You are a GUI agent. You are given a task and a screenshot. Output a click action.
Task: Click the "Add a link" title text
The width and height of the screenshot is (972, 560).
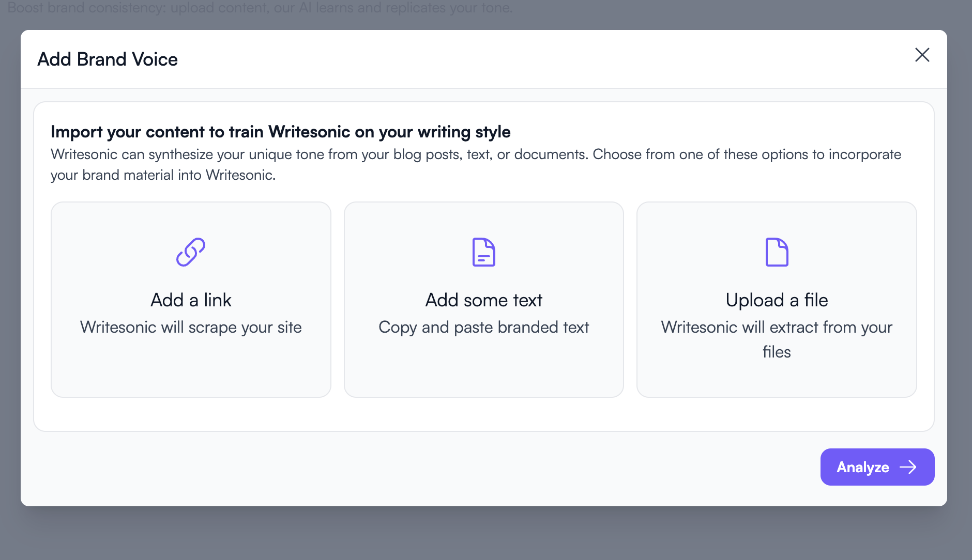click(x=191, y=300)
